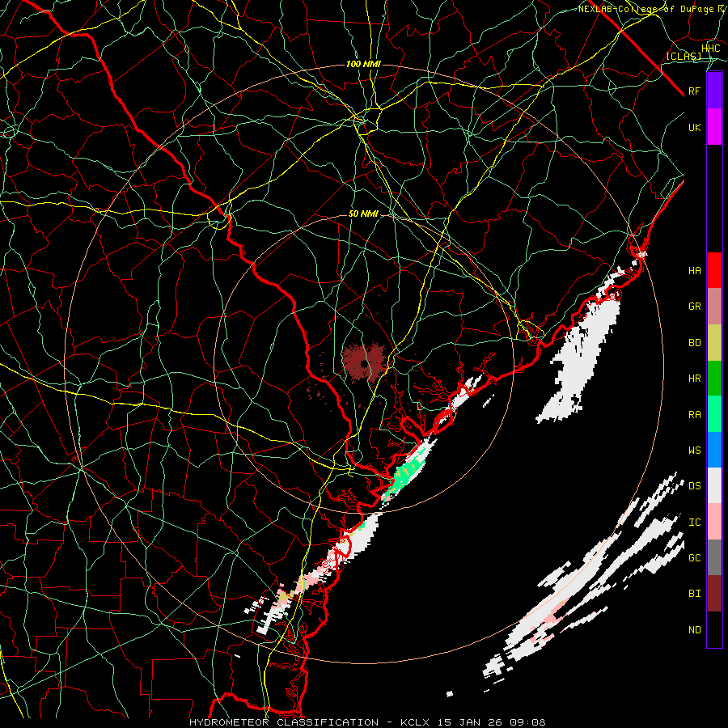The height and width of the screenshot is (728, 728).
Task: Click the BI legend label
Action: [x=695, y=594]
